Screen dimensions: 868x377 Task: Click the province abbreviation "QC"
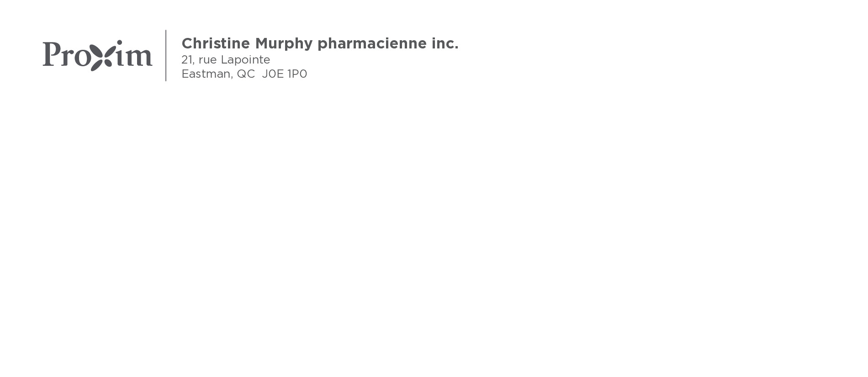coord(246,74)
